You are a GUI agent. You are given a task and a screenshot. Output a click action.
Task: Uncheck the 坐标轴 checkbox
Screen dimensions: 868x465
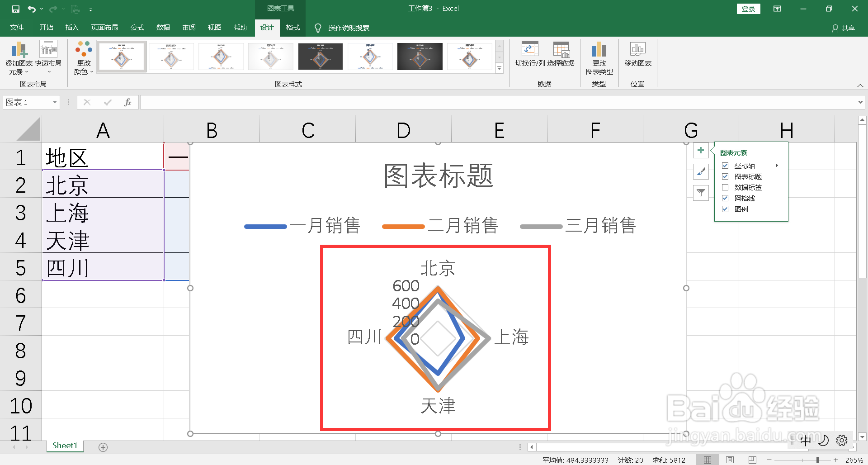(x=725, y=166)
